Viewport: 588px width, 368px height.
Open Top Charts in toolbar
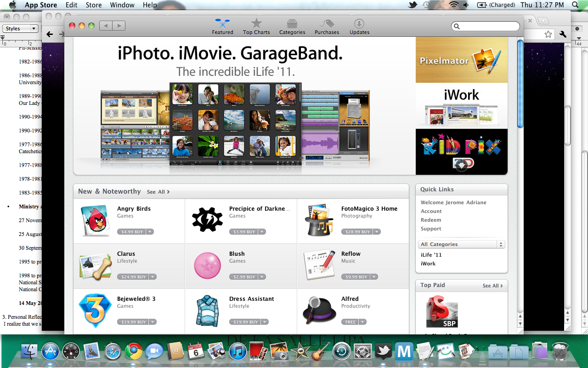[256, 27]
